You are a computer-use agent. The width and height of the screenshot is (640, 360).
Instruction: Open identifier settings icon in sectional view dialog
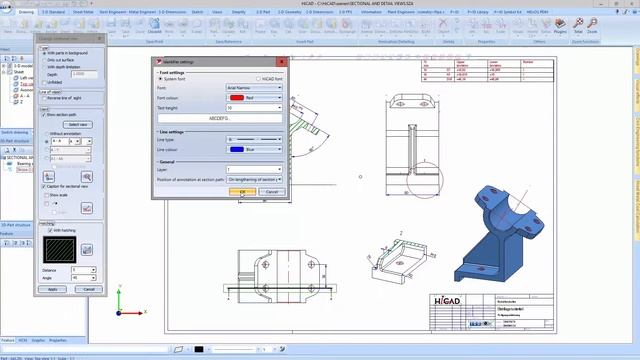click(49, 177)
